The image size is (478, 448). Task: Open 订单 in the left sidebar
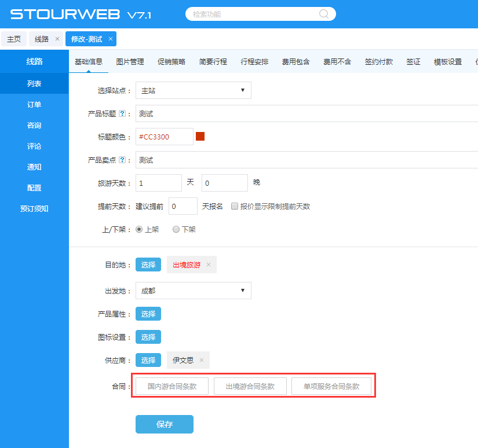(34, 105)
